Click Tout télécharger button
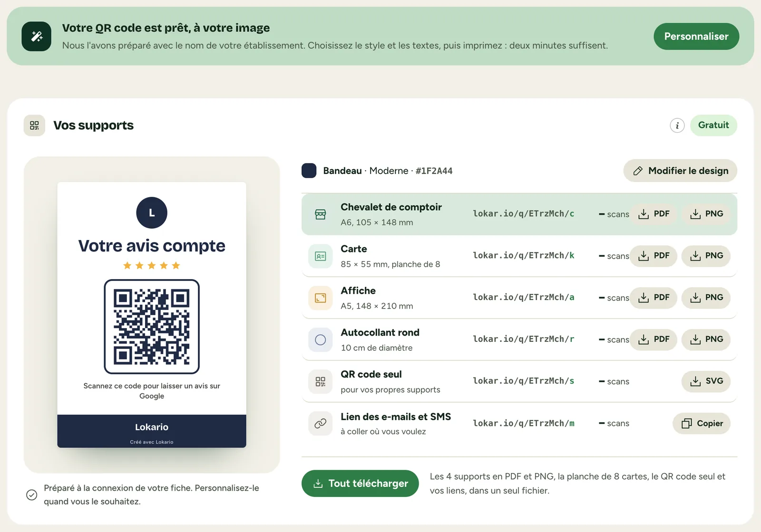Viewport: 761px width, 532px height. 360,484
